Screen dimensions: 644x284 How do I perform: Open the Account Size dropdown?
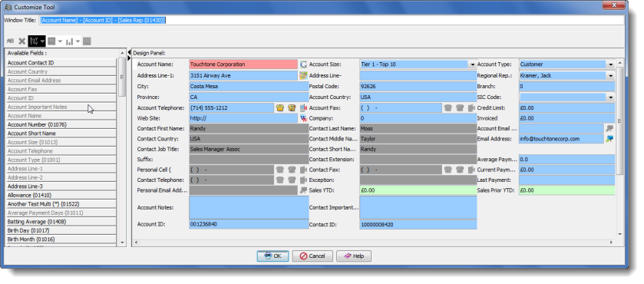(x=472, y=64)
